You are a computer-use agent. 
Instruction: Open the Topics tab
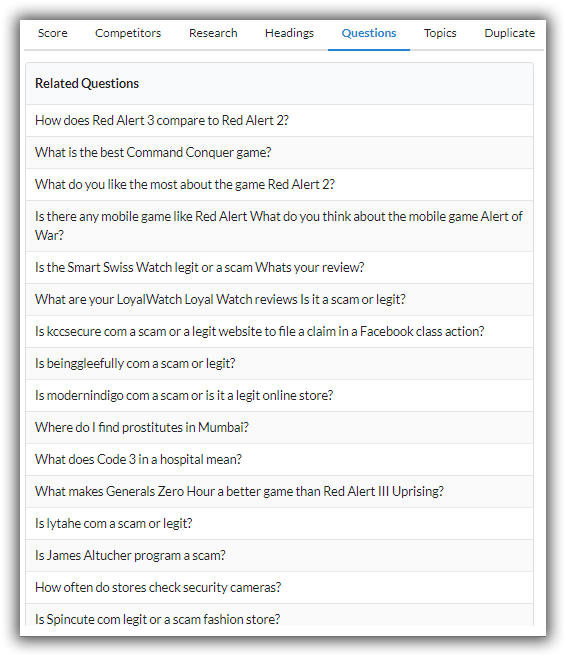[x=440, y=33]
